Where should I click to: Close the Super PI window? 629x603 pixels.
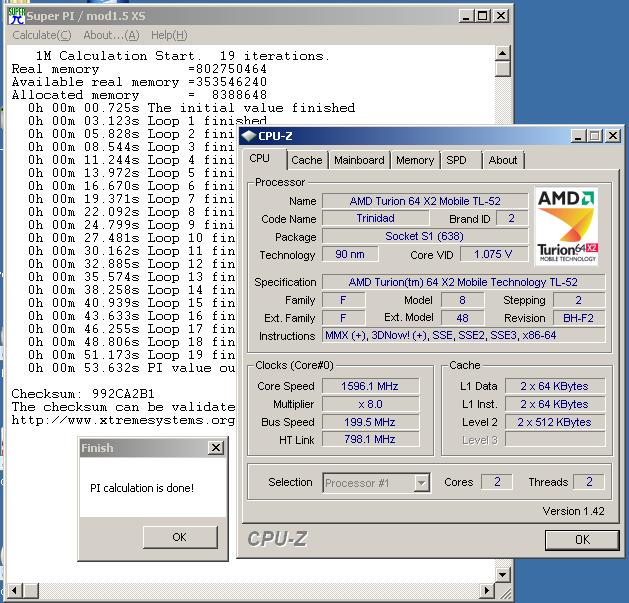click(501, 16)
